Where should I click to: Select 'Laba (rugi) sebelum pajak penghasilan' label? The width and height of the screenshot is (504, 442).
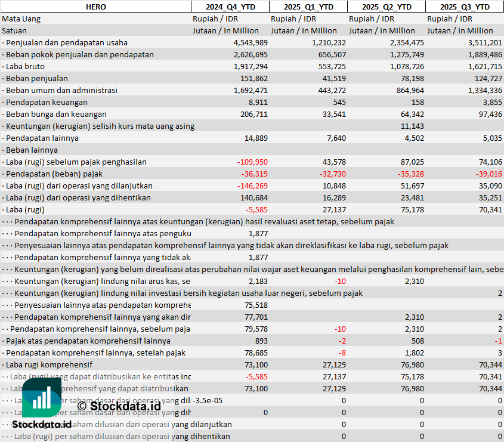click(74, 162)
